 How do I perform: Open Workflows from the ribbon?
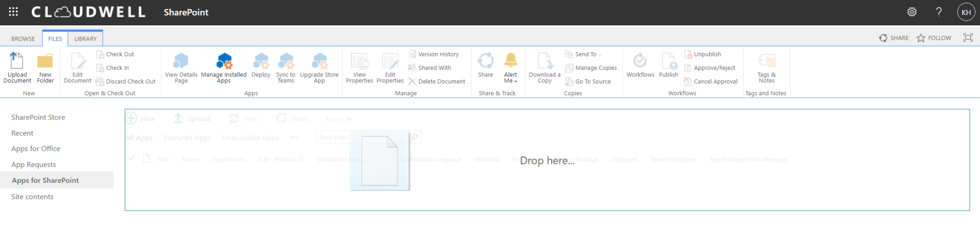640,66
